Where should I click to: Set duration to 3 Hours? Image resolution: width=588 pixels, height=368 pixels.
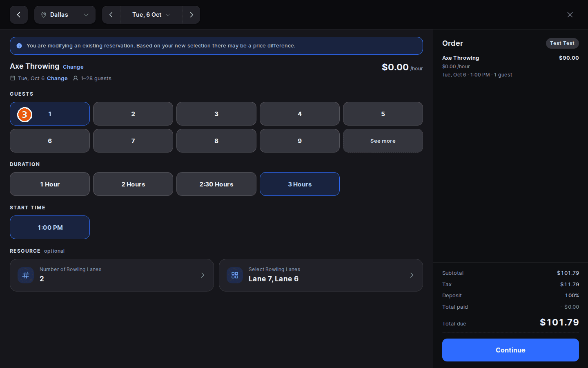tap(300, 184)
